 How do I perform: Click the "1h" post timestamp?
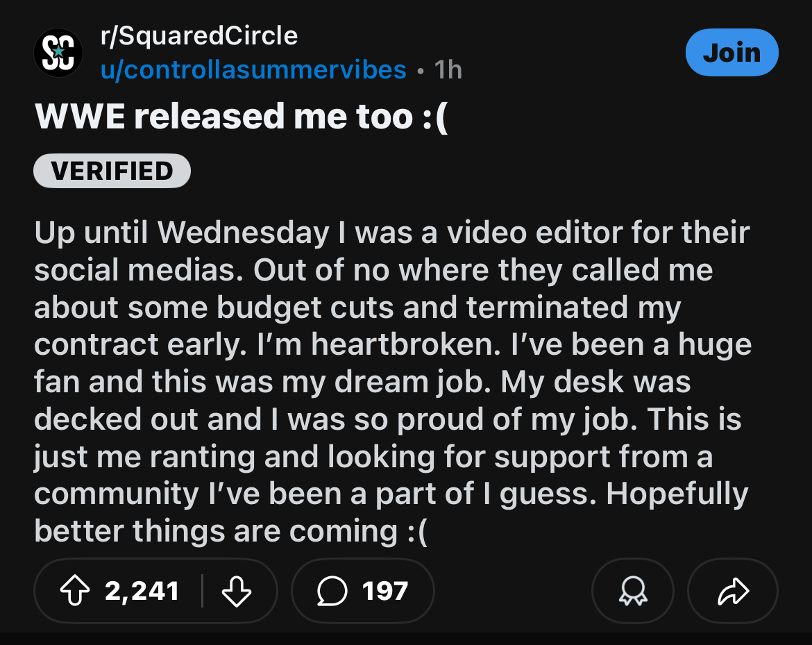point(448,70)
